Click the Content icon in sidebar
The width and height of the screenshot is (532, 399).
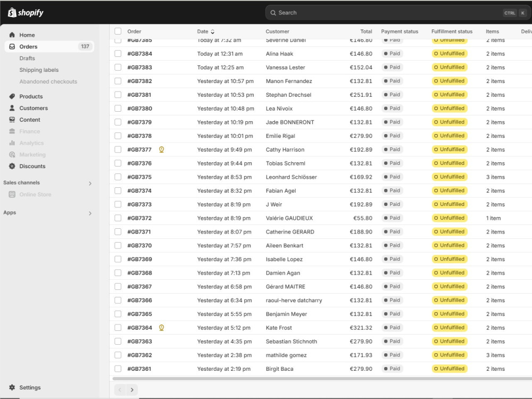pos(12,120)
